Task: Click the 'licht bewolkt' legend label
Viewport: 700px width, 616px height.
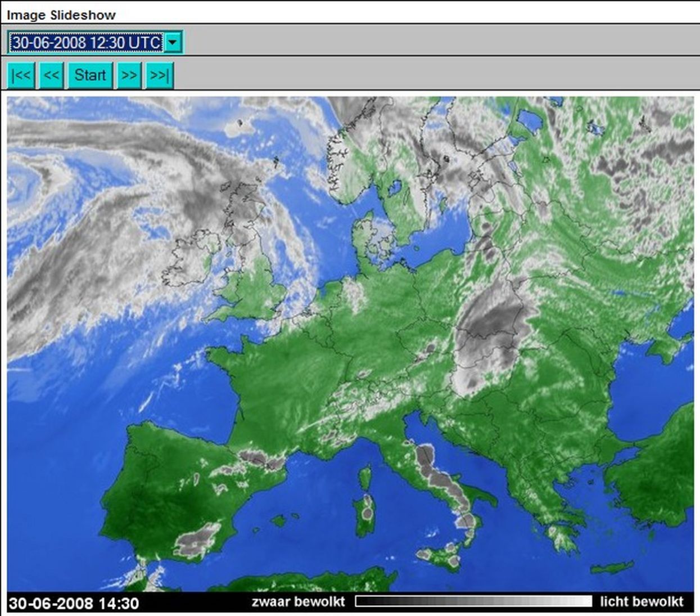Action: pyautogui.click(x=642, y=601)
